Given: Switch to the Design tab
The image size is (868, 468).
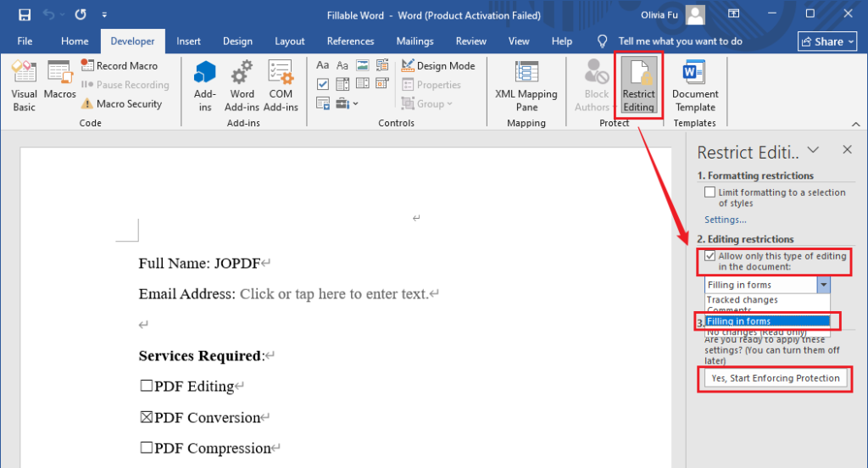Looking at the screenshot, I should (x=237, y=42).
